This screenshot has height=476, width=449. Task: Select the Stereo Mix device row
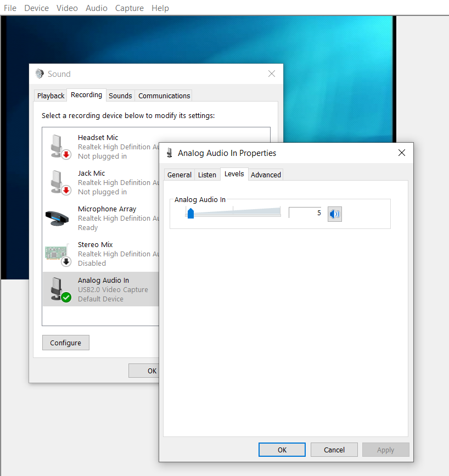click(x=101, y=254)
